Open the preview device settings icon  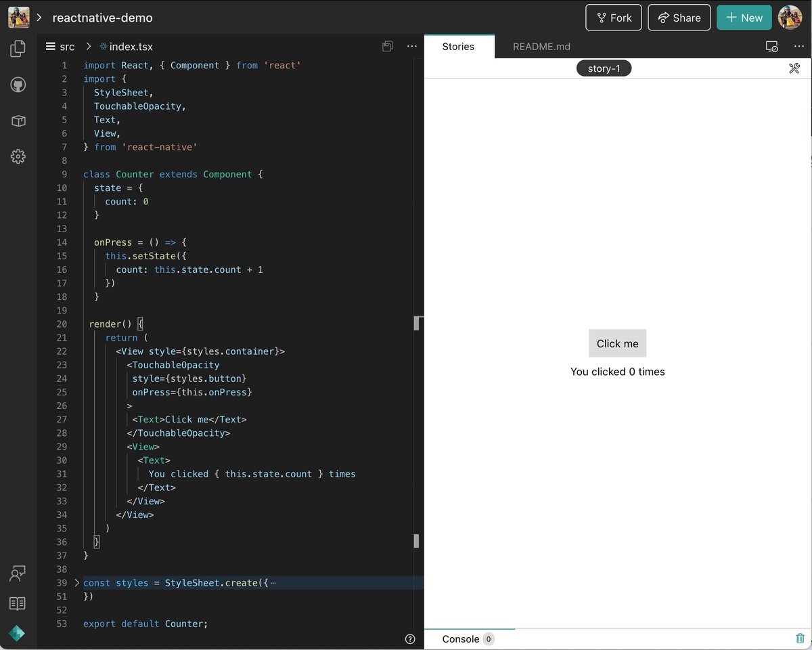pyautogui.click(x=771, y=47)
